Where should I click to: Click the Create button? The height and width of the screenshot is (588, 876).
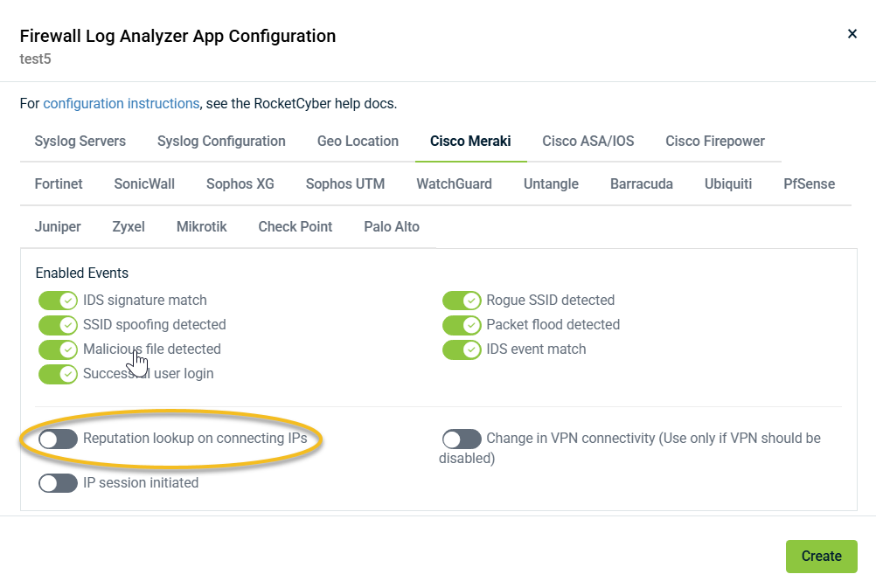[x=821, y=557]
